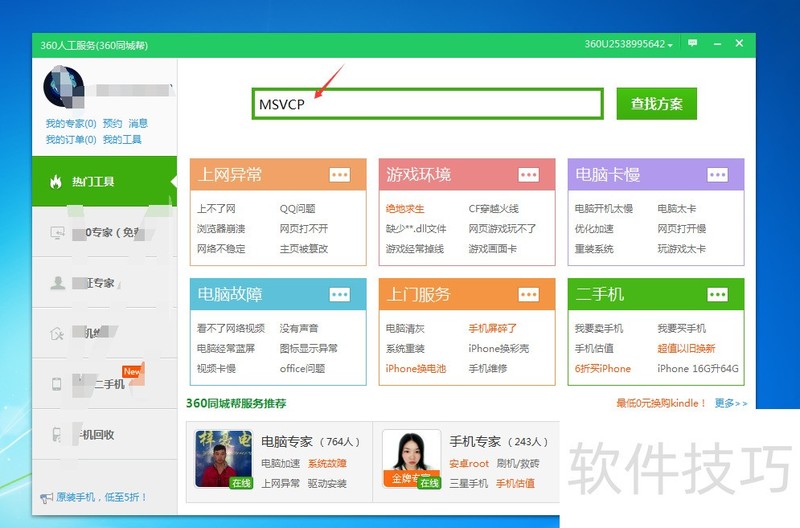The height and width of the screenshot is (528, 800).
Task: Click the 查找方案 search button
Action: (656, 104)
